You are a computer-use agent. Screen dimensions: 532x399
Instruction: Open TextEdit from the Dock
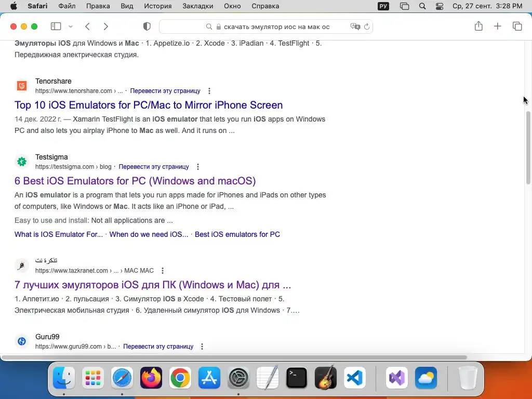coord(268,378)
